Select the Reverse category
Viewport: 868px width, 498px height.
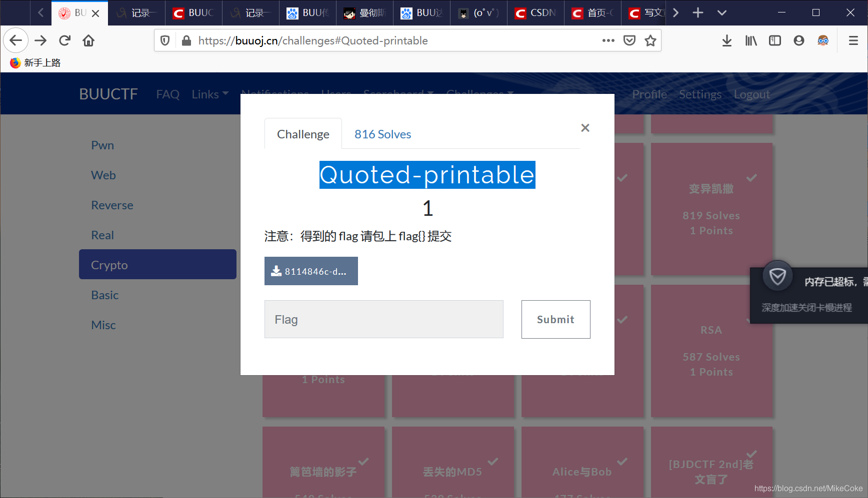(157, 205)
